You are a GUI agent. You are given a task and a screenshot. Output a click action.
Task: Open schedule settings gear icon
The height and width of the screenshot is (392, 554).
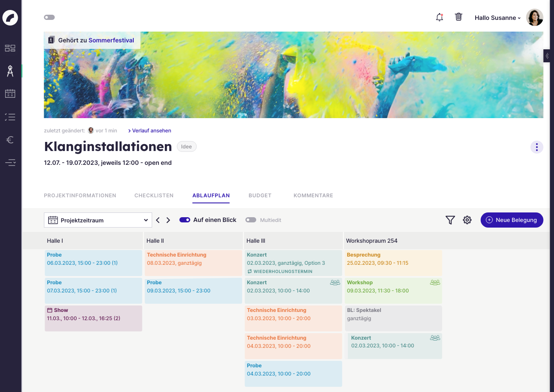tap(467, 220)
